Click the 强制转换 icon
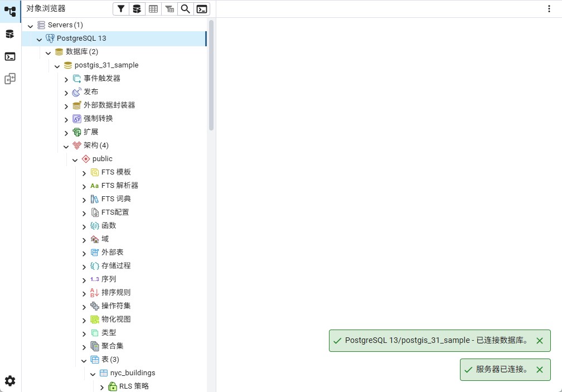The width and height of the screenshot is (562, 392). (77, 119)
